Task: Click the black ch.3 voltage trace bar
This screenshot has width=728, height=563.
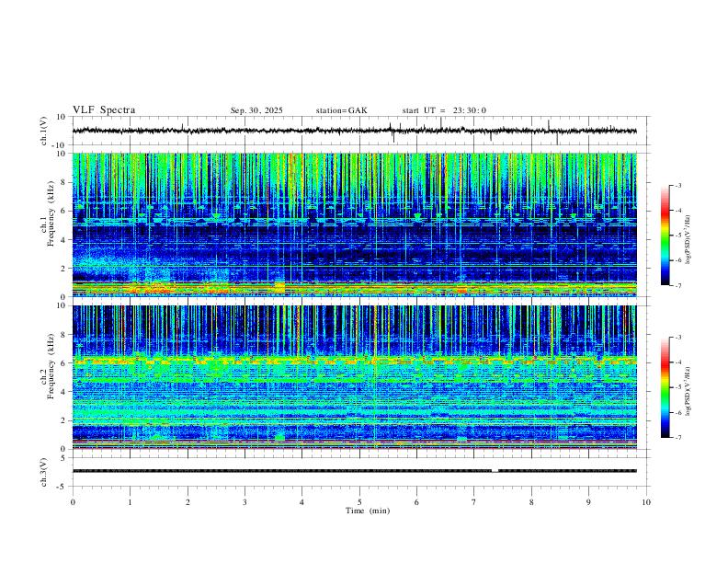Action: pyautogui.click(x=354, y=471)
